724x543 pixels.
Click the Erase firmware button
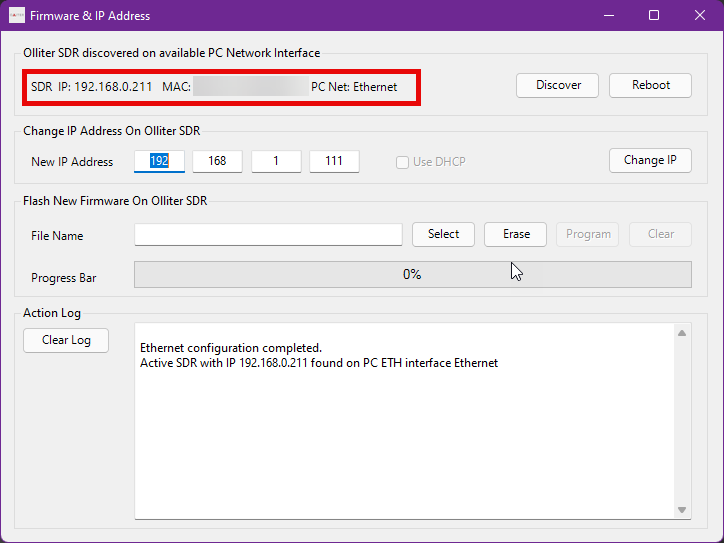tap(516, 234)
